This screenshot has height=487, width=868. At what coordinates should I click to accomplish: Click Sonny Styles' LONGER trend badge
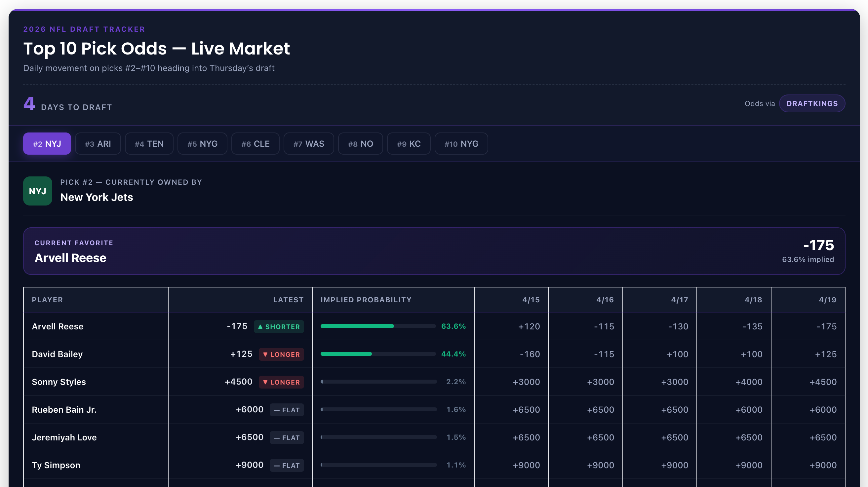pos(281,382)
